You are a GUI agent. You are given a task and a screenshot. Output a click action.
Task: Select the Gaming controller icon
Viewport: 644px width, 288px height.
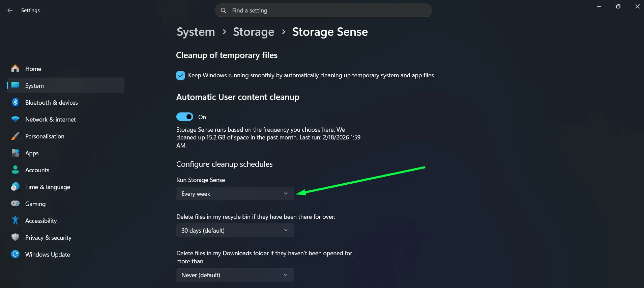16,204
